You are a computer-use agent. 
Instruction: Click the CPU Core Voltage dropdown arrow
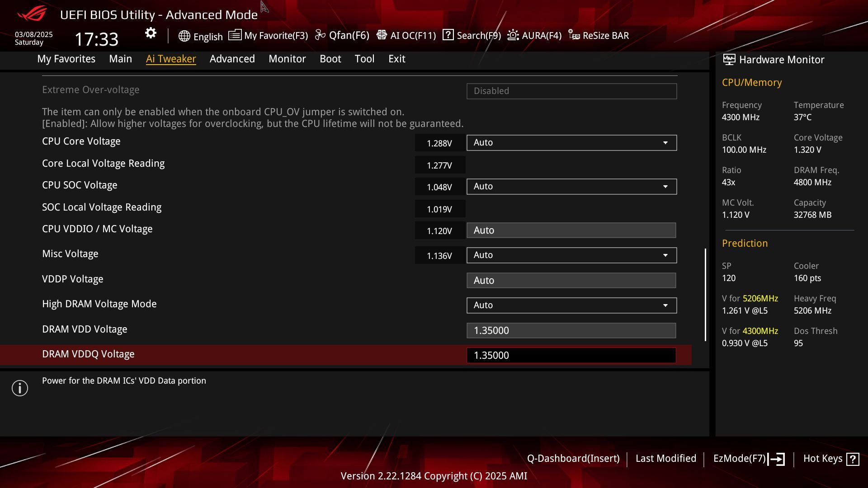pos(665,143)
